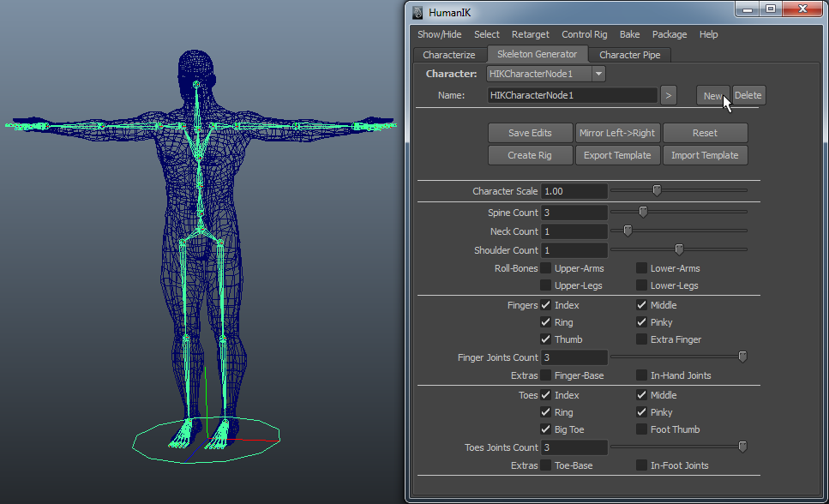Enable Upper-Arms roll bones checkbox
829x504 pixels.
546,268
